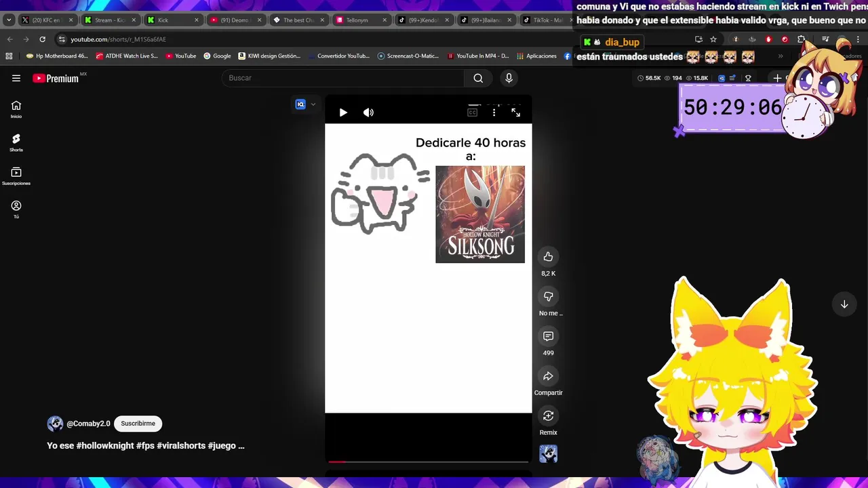Open the sound source thumbnail below Remix
Screen dimensions: 868x488
coord(548,454)
